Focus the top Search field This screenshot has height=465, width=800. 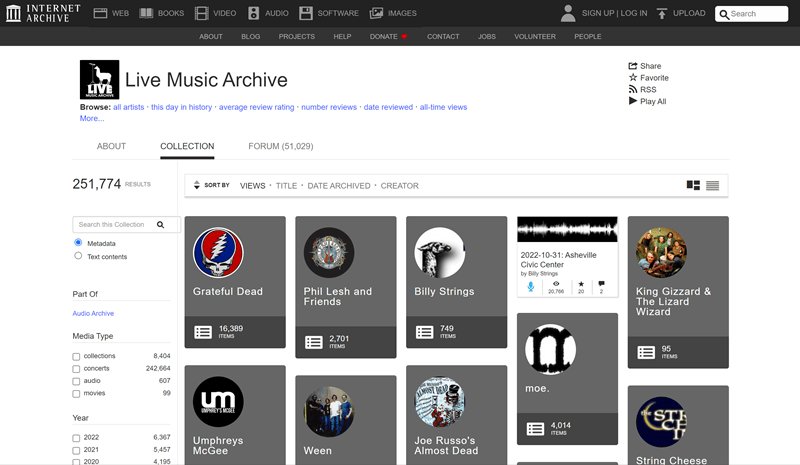(751, 14)
